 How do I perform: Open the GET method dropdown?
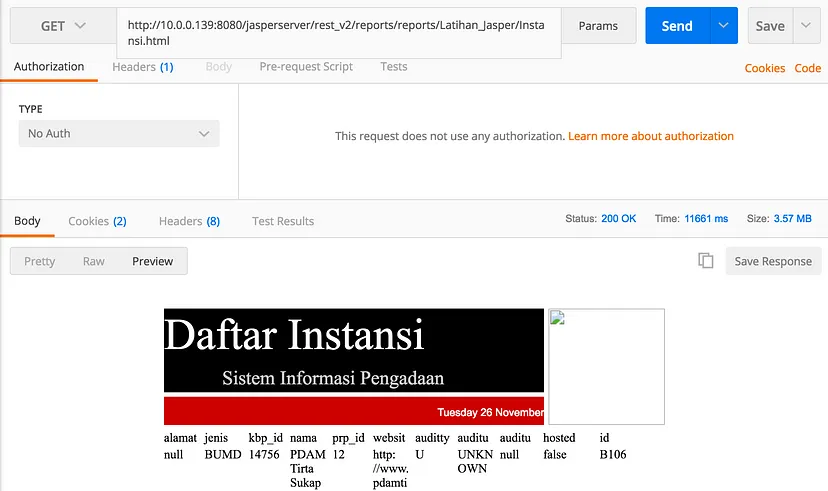pos(63,26)
